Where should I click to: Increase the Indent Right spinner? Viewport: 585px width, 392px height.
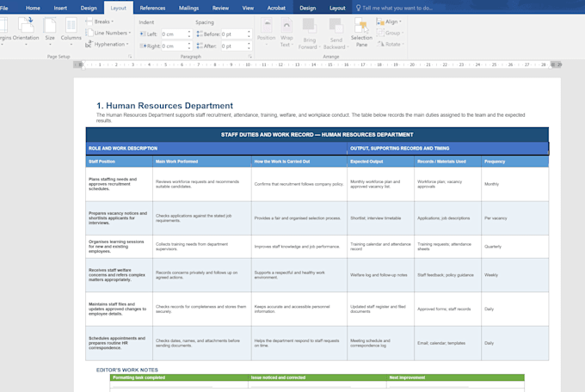pyautogui.click(x=189, y=44)
